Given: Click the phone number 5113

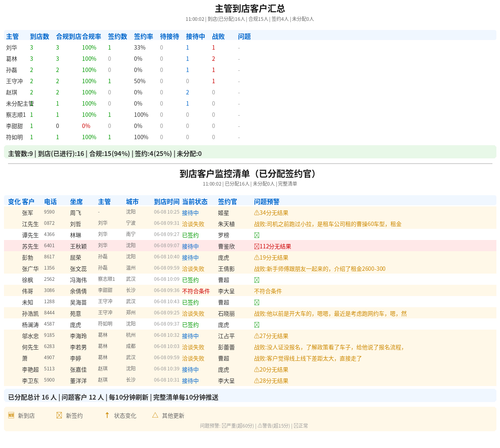Looking at the screenshot, I should (49, 369).
